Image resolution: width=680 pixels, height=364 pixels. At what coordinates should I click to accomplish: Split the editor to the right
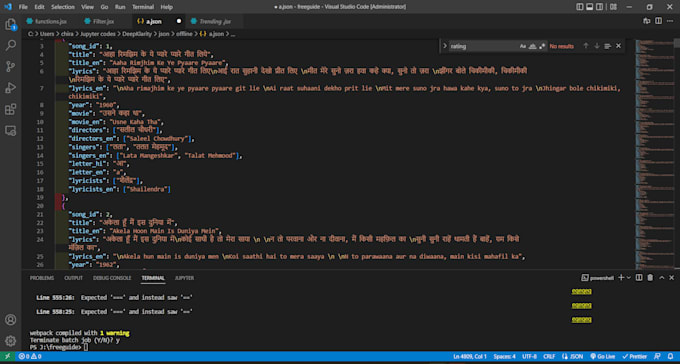(658, 21)
